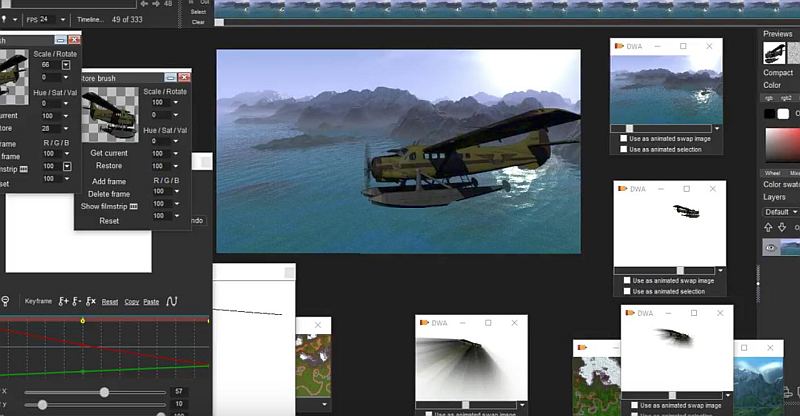This screenshot has height=416, width=800.
Task: Toggle visibility eye of the layer
Action: pyautogui.click(x=771, y=247)
